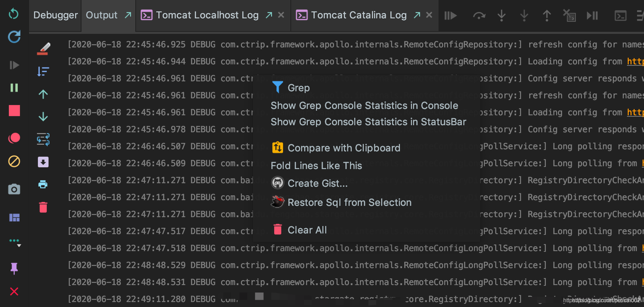This screenshot has width=644, height=307.
Task: Click the red trash Clear All gutter icon
Action: (43, 207)
